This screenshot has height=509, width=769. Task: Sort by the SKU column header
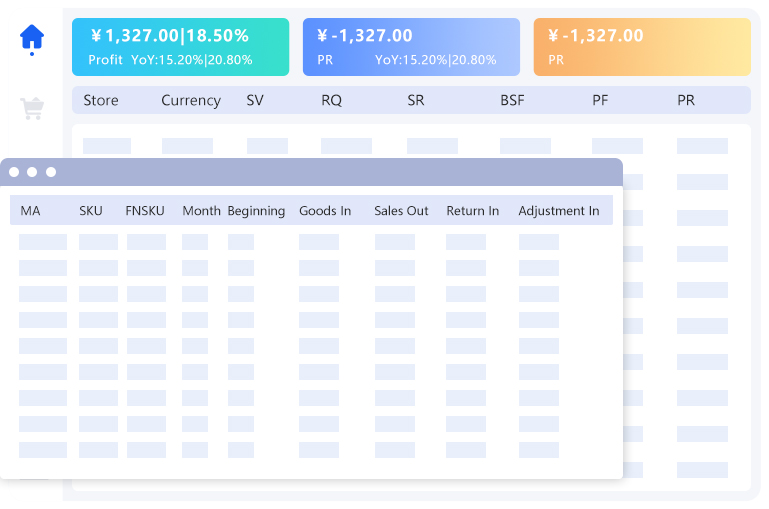point(91,211)
